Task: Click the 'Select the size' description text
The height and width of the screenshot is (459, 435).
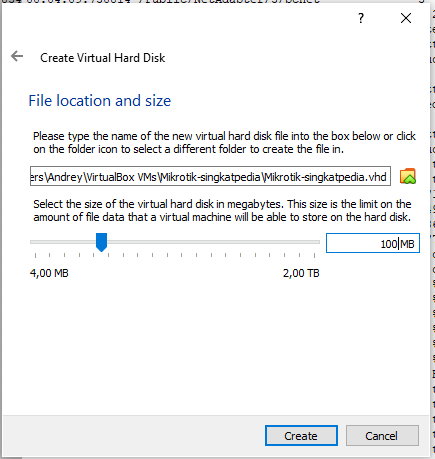Action: tap(222, 211)
